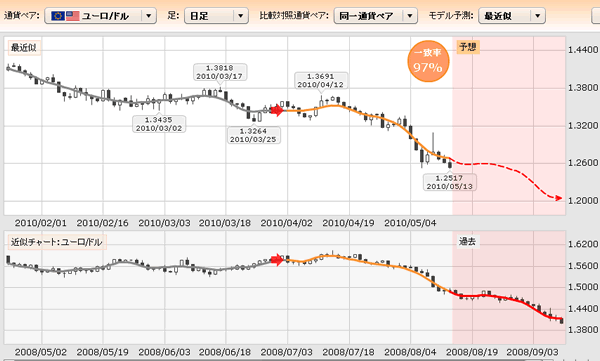Click the 1.3800 upper chart axis value
The width and height of the screenshot is (600, 361).
click(x=583, y=87)
